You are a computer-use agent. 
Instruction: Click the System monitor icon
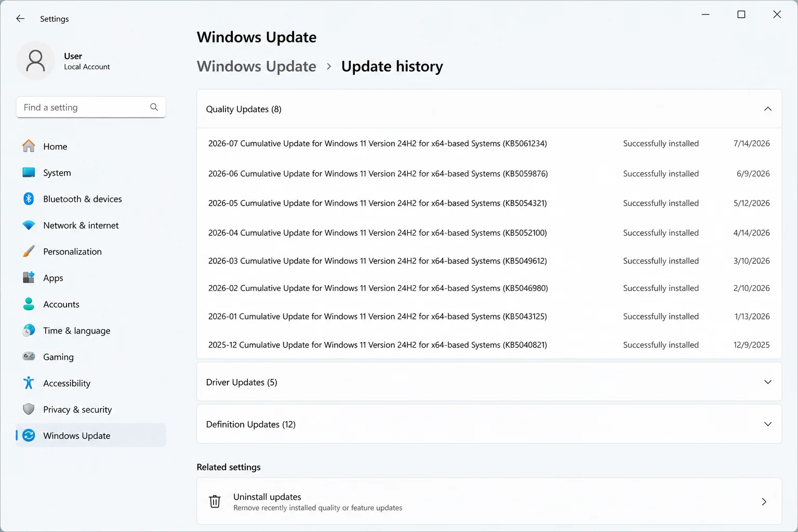[x=29, y=172]
